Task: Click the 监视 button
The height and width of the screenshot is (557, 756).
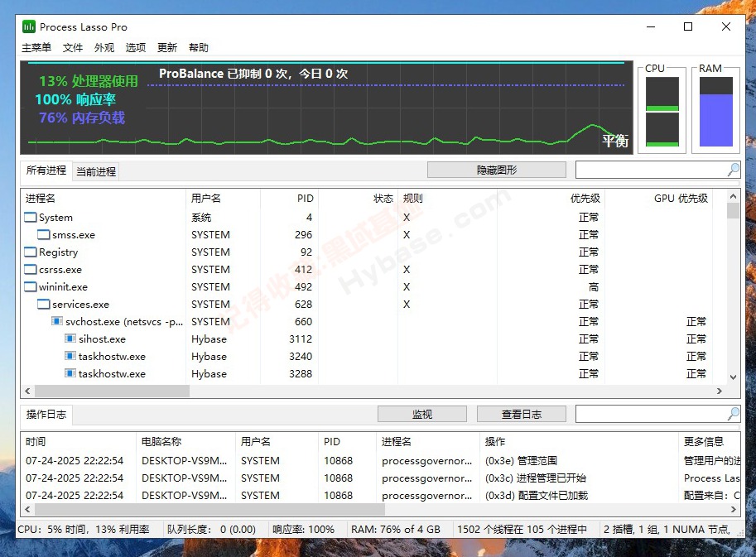Action: pyautogui.click(x=421, y=414)
